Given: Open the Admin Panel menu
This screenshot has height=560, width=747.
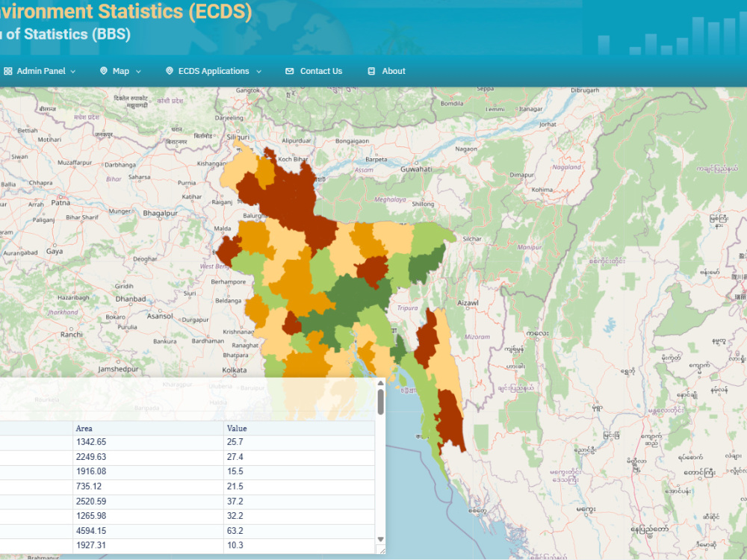Looking at the screenshot, I should 40,71.
